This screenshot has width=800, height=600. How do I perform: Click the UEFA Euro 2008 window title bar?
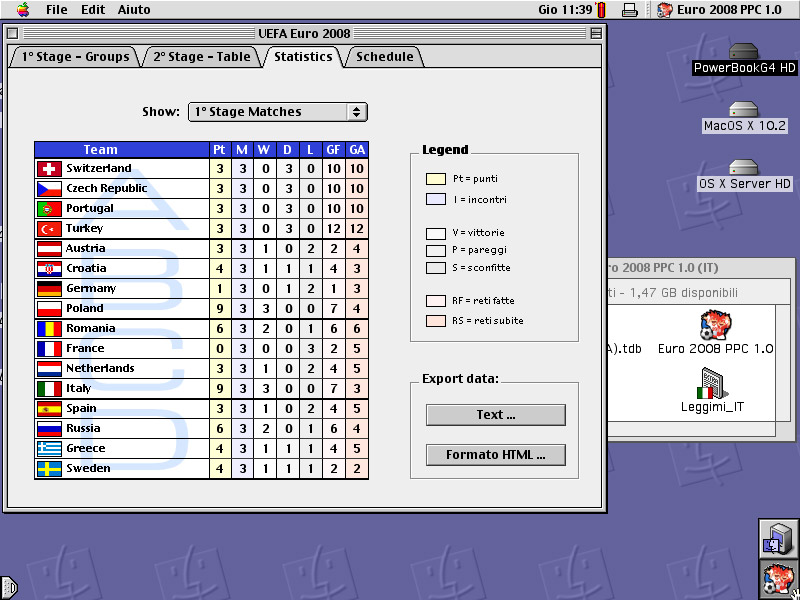click(x=304, y=34)
